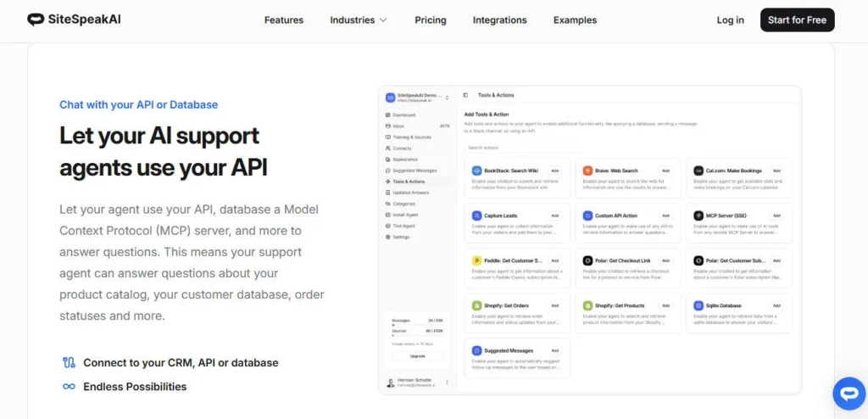The image size is (868, 419).
Task: Click the Search actions input field
Action: pos(523,148)
